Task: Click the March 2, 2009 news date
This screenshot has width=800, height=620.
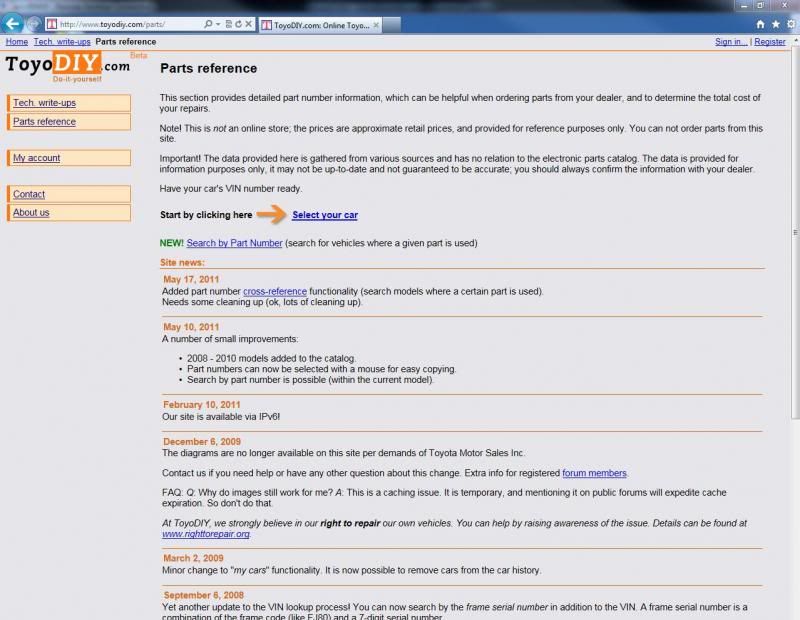Action: coord(193,558)
